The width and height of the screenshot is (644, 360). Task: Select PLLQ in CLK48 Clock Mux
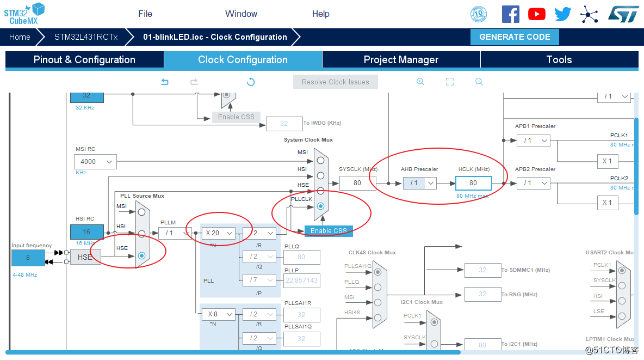378,287
